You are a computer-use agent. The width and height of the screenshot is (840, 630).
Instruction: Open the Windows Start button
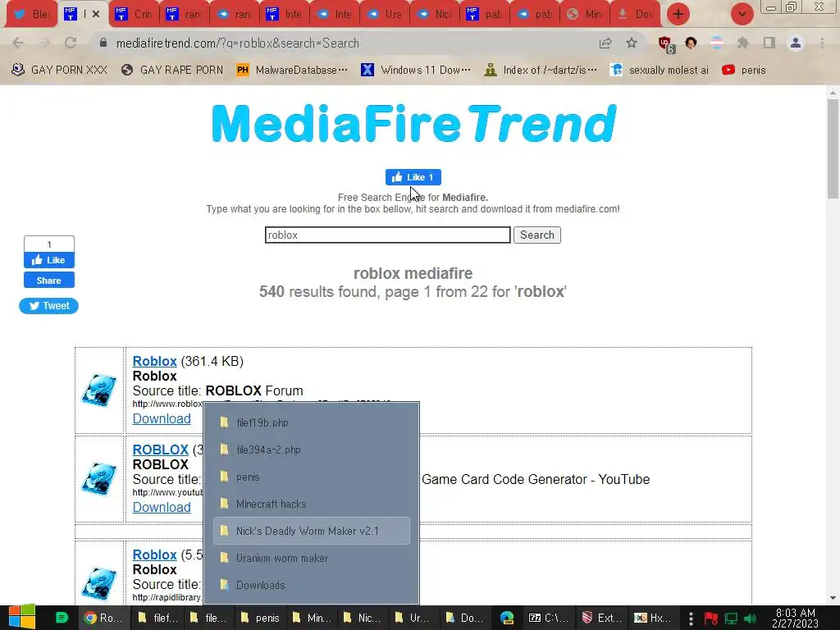[x=22, y=618]
